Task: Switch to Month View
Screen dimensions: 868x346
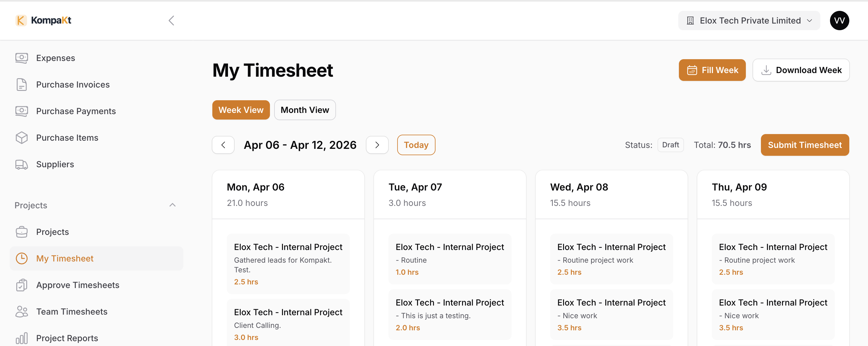Action: (305, 110)
